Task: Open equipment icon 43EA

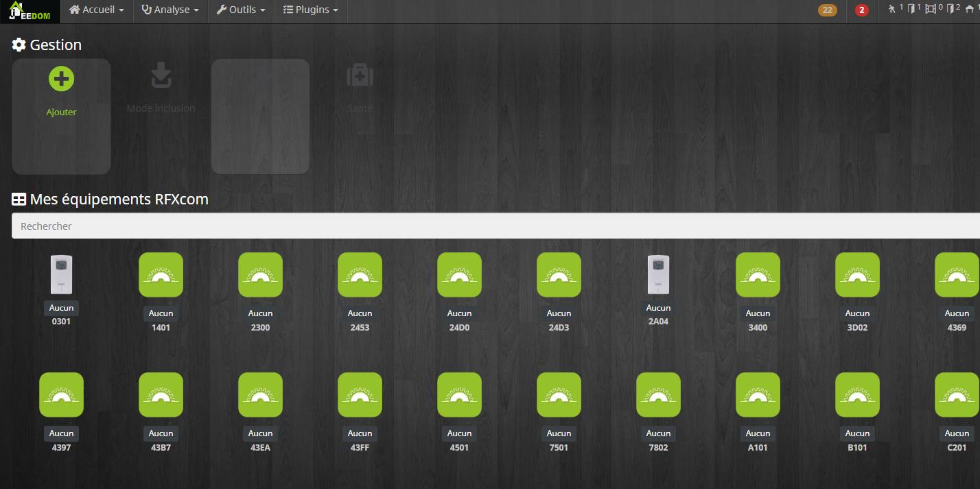Action: point(260,395)
